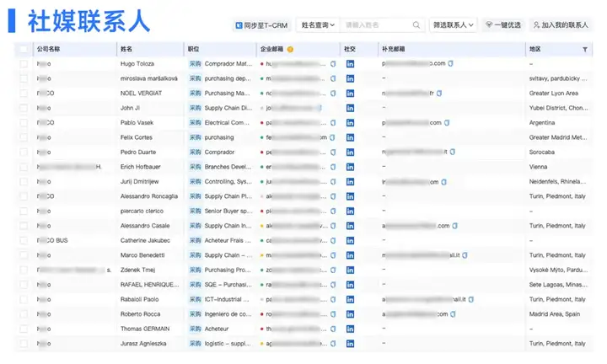Copy company email for Roberto Rocca
Screen dimensions: 607x364
pyautogui.click(x=333, y=313)
